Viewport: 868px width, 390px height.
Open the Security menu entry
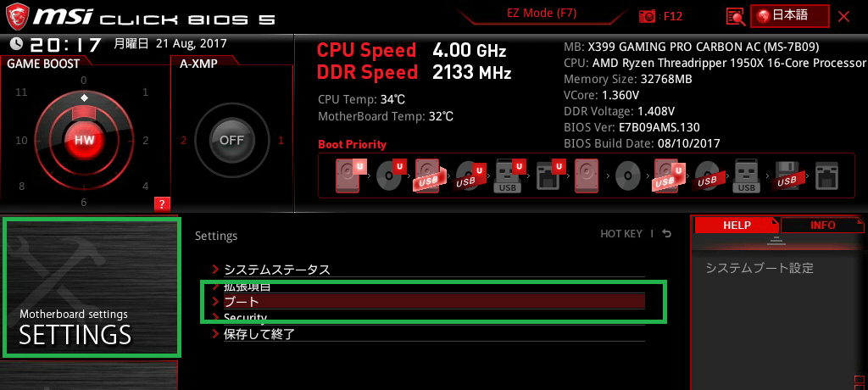tap(428, 318)
